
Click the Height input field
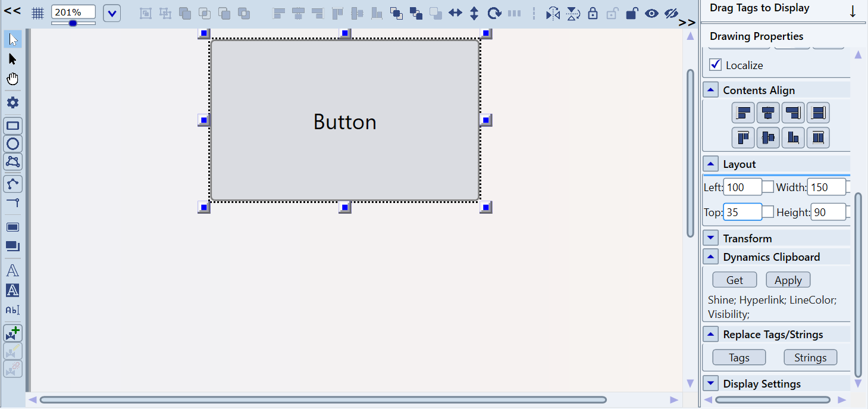point(828,212)
